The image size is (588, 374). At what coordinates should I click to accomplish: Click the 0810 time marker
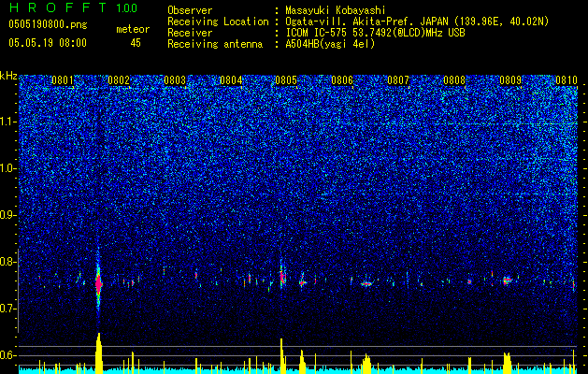click(x=566, y=80)
